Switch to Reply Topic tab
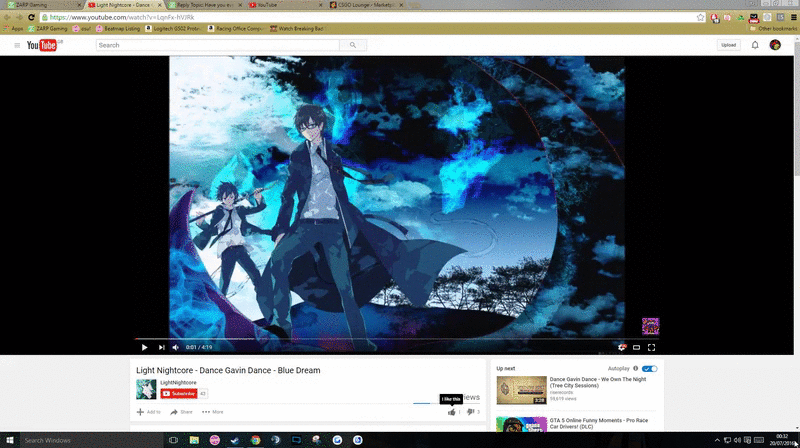This screenshot has width=800, height=448. (205, 5)
